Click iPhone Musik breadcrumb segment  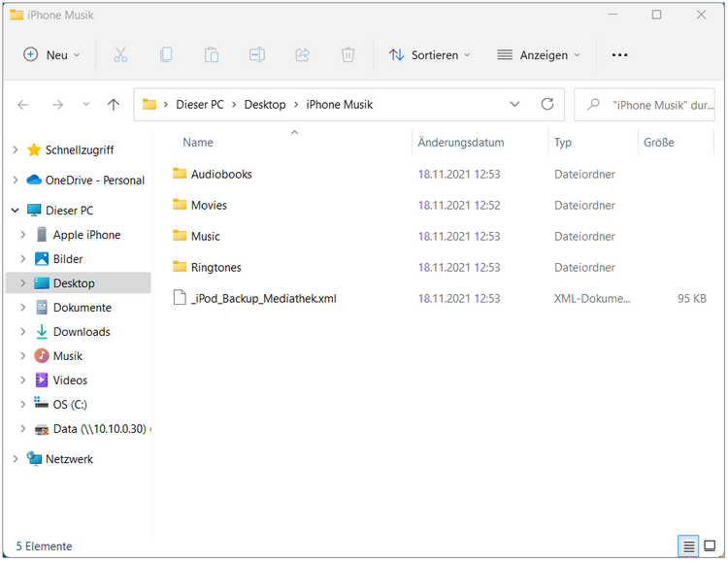[x=340, y=105]
